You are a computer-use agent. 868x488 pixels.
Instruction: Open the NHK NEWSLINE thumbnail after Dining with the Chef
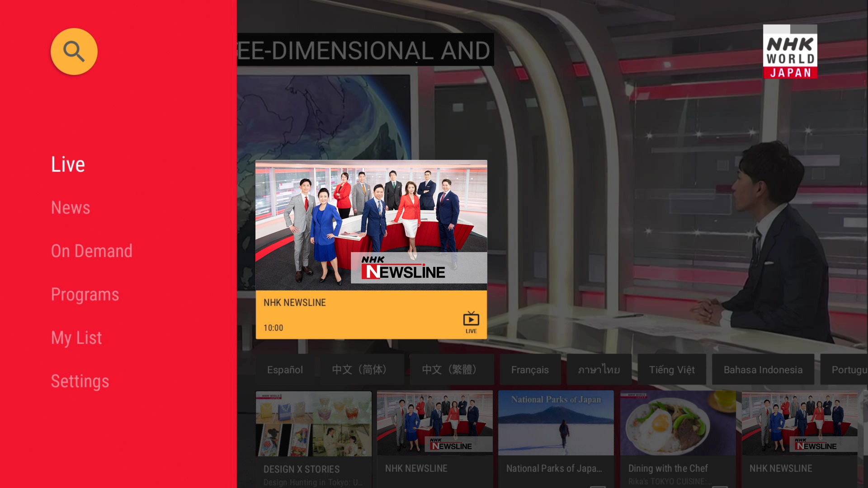(x=799, y=423)
